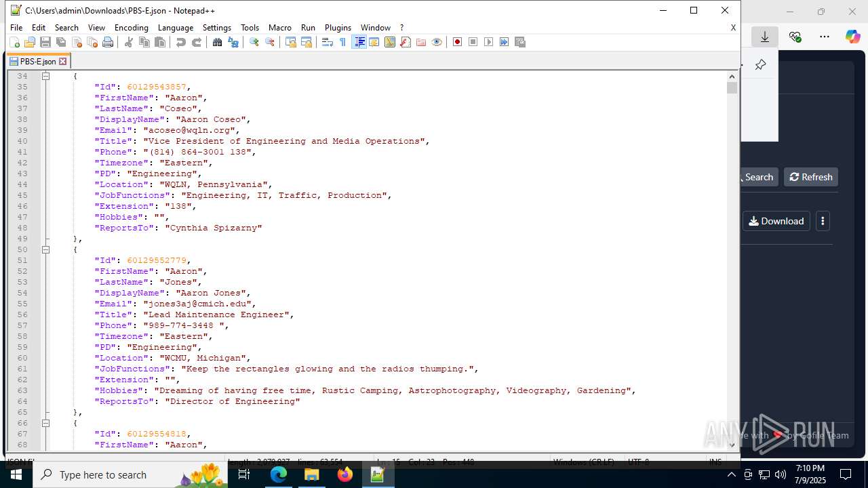Image resolution: width=868 pixels, height=488 pixels.
Task: Open the Tools menu
Action: pos(250,28)
